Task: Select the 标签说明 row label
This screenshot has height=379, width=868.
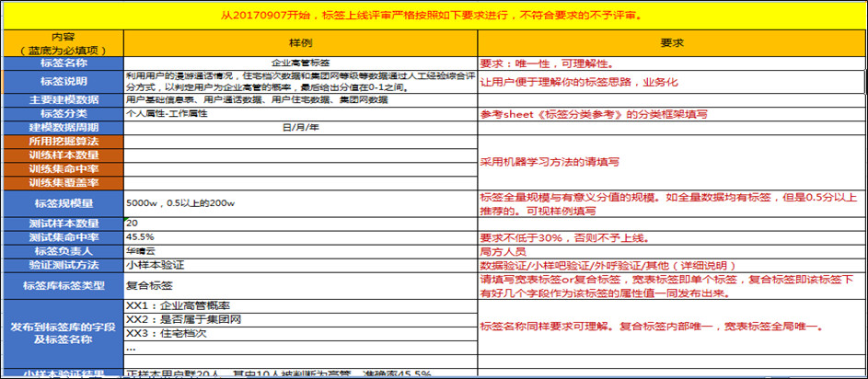Action: pyautogui.click(x=64, y=82)
